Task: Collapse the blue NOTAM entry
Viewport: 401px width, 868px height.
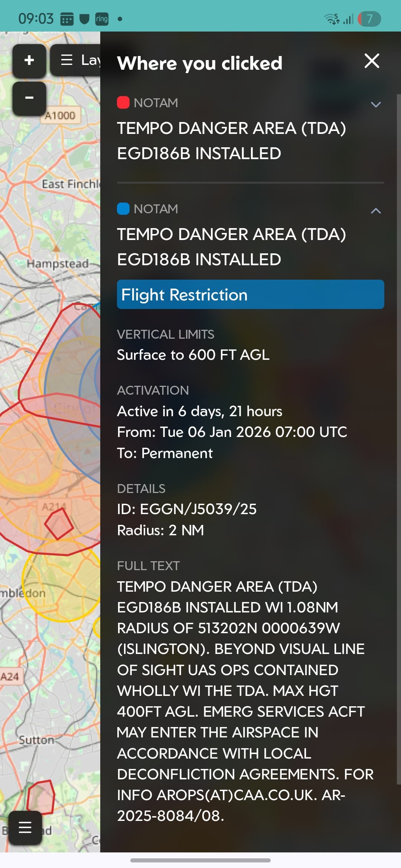Action: 376,211
